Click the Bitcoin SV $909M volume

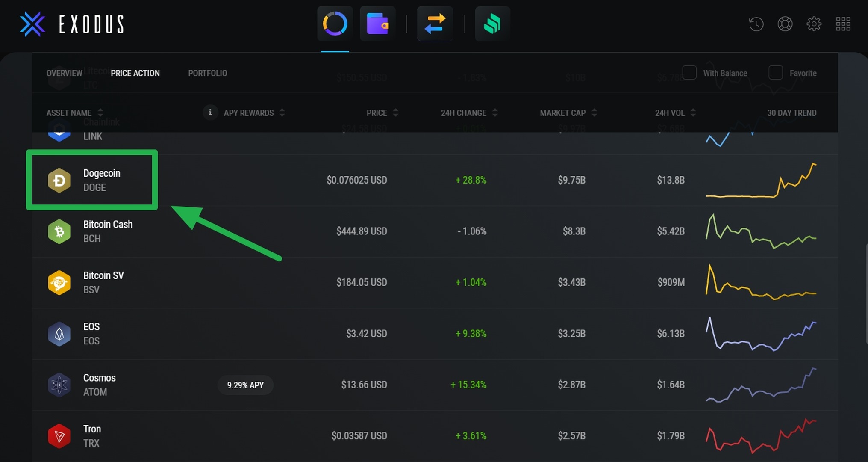coord(671,282)
